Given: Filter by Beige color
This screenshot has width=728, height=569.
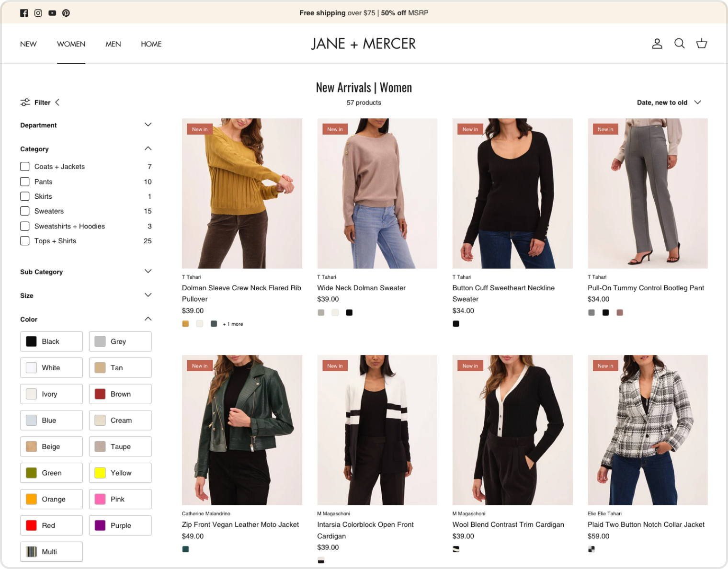Looking at the screenshot, I should coord(51,447).
